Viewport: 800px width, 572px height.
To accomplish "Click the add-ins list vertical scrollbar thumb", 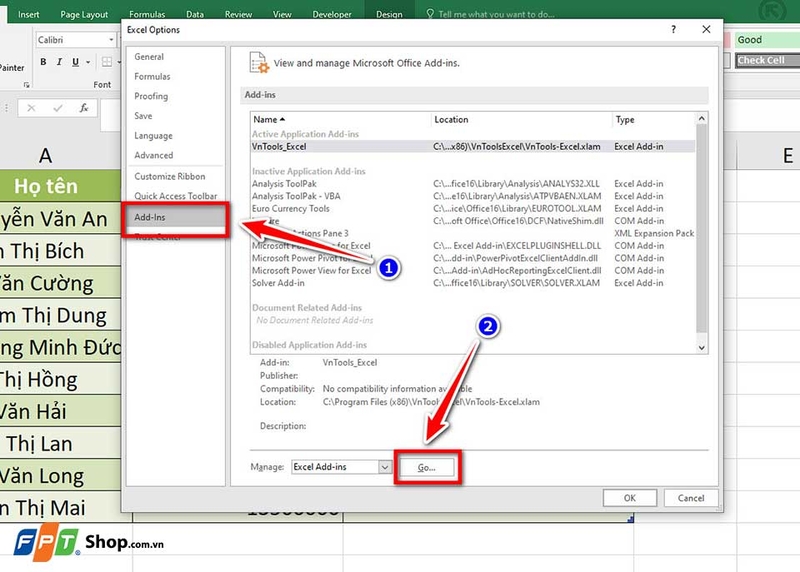I will click(x=702, y=230).
